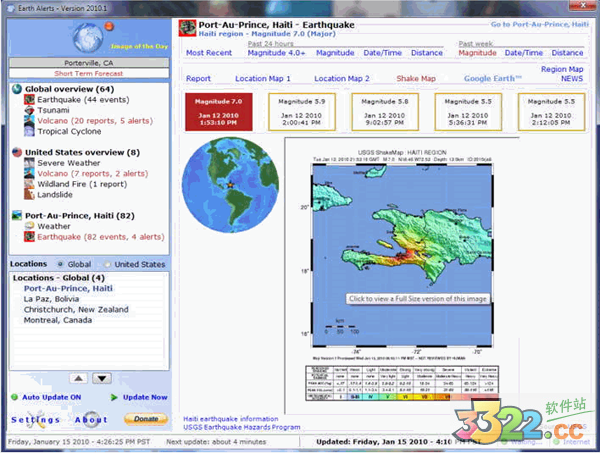Image resolution: width=600 pixels, height=453 pixels.
Task: Open Wildland Fire (1 report)
Action: click(x=82, y=184)
